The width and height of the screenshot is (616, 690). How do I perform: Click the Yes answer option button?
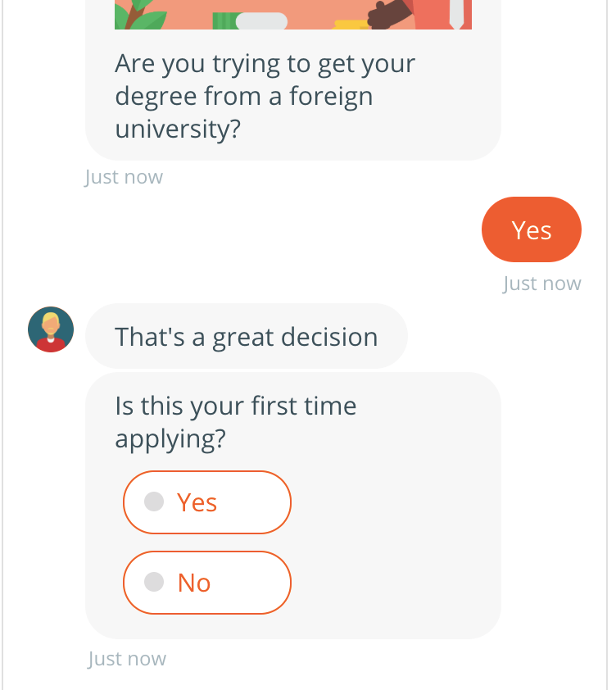pos(206,502)
